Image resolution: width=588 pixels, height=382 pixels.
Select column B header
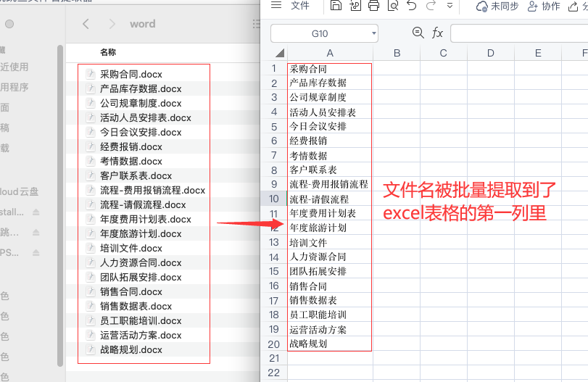coord(397,53)
